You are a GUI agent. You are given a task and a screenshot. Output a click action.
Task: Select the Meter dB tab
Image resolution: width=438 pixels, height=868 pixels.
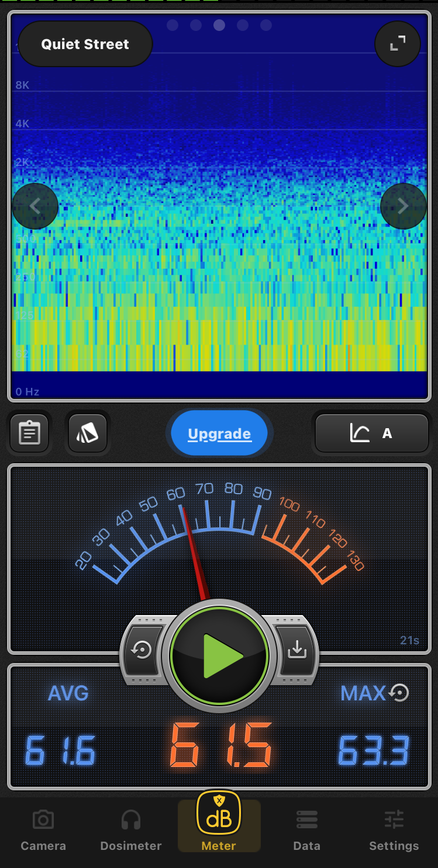click(x=219, y=824)
